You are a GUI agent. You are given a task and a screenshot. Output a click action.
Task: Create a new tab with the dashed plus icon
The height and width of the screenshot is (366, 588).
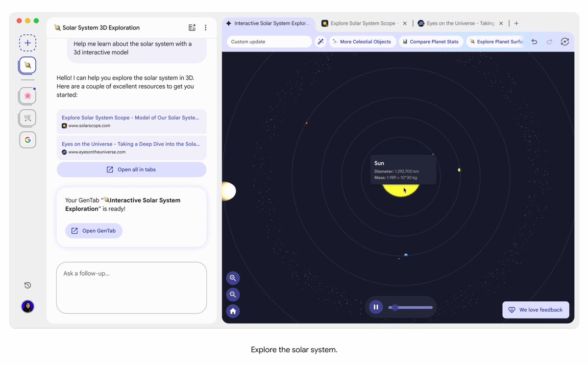point(27,43)
